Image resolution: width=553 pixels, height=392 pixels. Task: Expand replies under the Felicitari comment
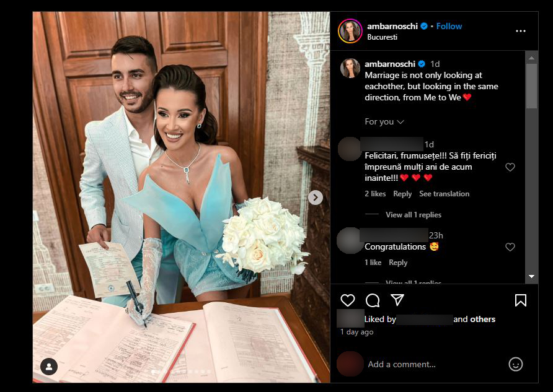click(414, 214)
